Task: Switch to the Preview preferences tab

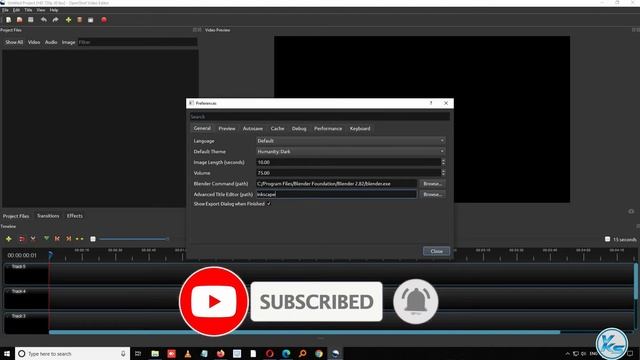Action: [227, 129]
